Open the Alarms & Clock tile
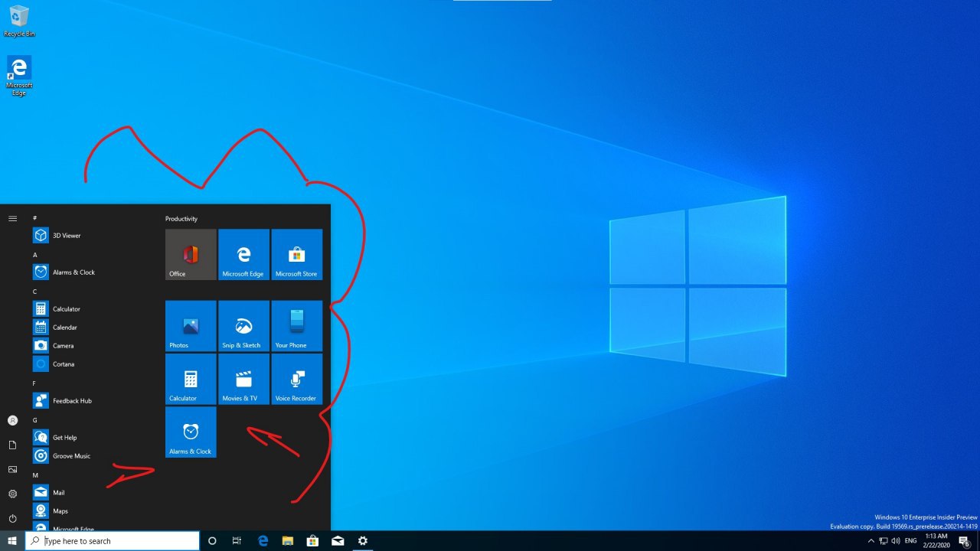This screenshot has height=551, width=980. pos(191,432)
